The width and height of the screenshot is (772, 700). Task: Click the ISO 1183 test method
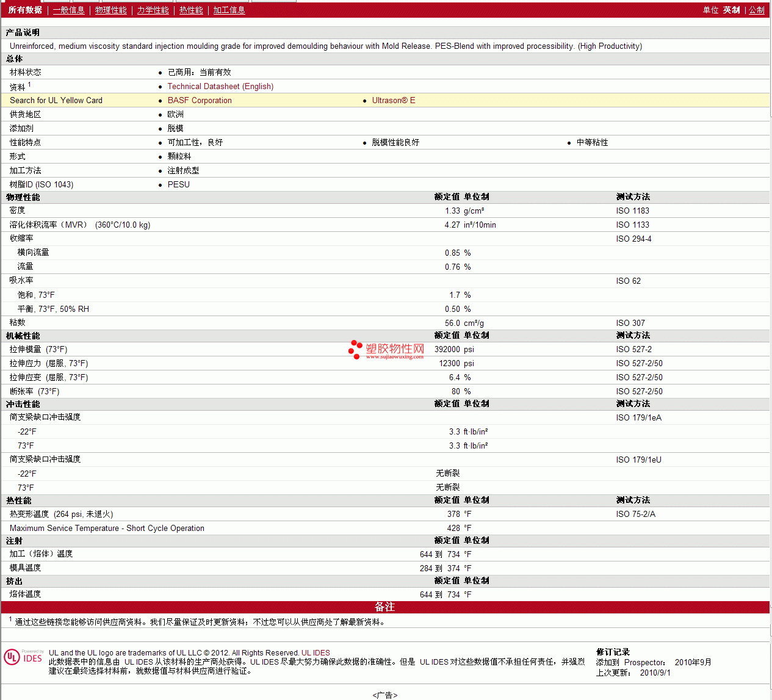[633, 211]
